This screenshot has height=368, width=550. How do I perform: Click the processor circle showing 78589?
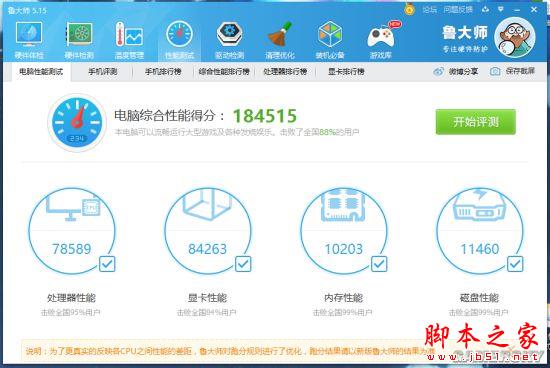[x=72, y=231]
